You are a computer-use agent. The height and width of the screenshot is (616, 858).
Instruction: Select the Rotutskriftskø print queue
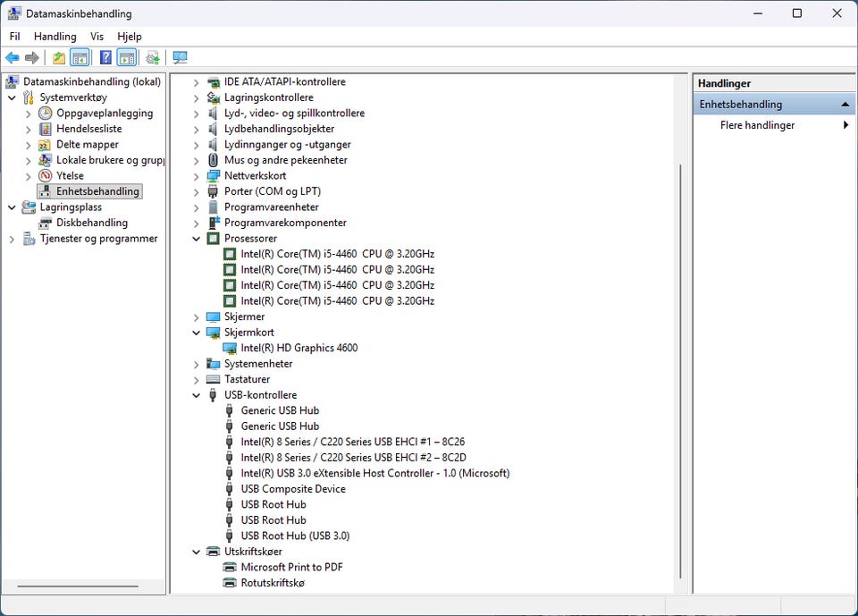point(273,583)
